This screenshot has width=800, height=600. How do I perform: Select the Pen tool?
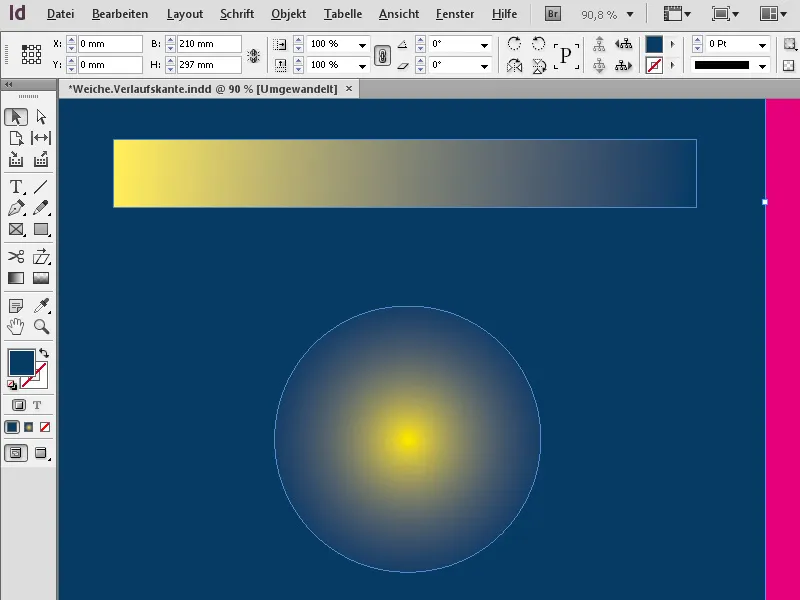(x=16, y=208)
